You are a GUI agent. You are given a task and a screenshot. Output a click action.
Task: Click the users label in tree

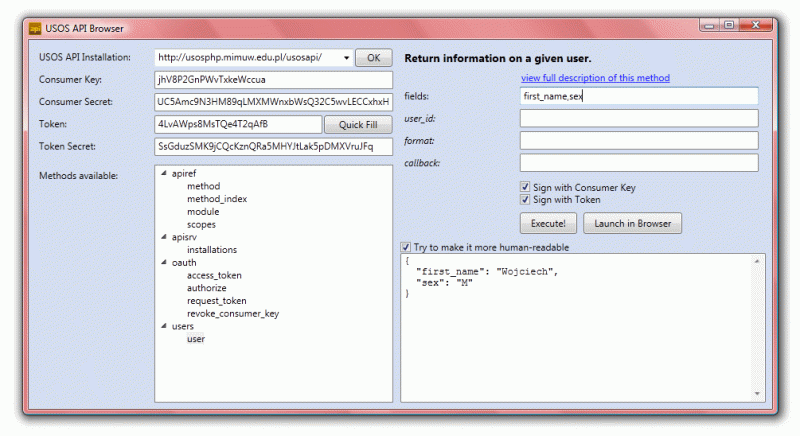tap(183, 326)
